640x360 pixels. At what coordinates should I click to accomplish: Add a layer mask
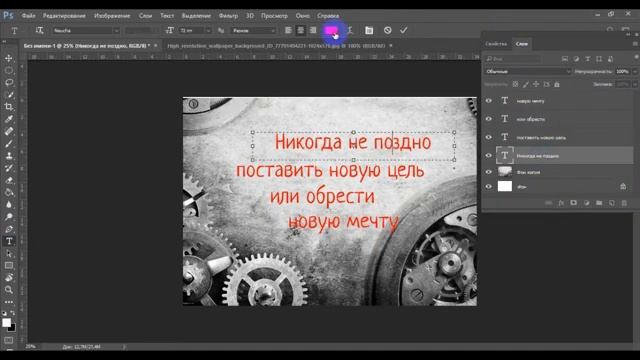[x=573, y=203]
